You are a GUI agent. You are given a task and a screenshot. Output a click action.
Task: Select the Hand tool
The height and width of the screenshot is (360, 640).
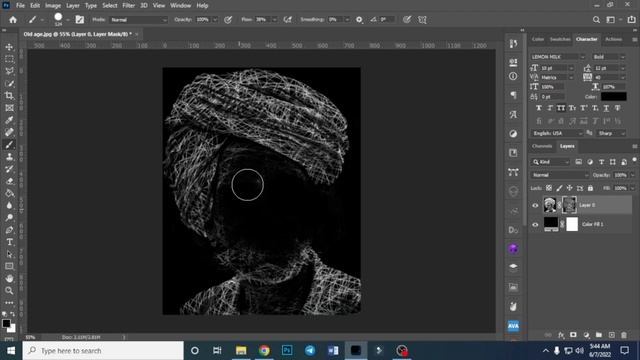click(x=9, y=278)
